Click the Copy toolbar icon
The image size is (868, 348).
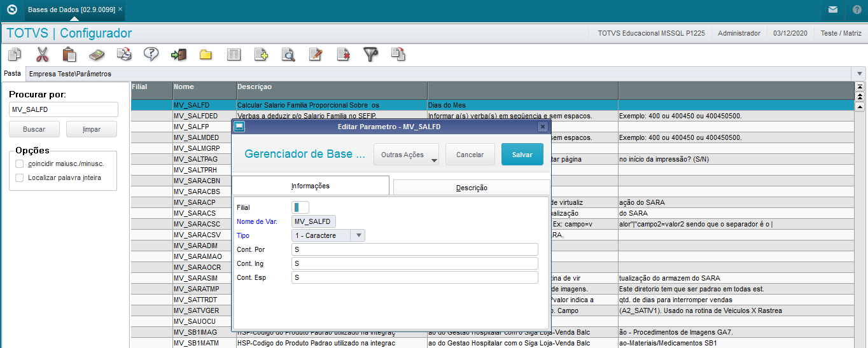pyautogui.click(x=14, y=54)
